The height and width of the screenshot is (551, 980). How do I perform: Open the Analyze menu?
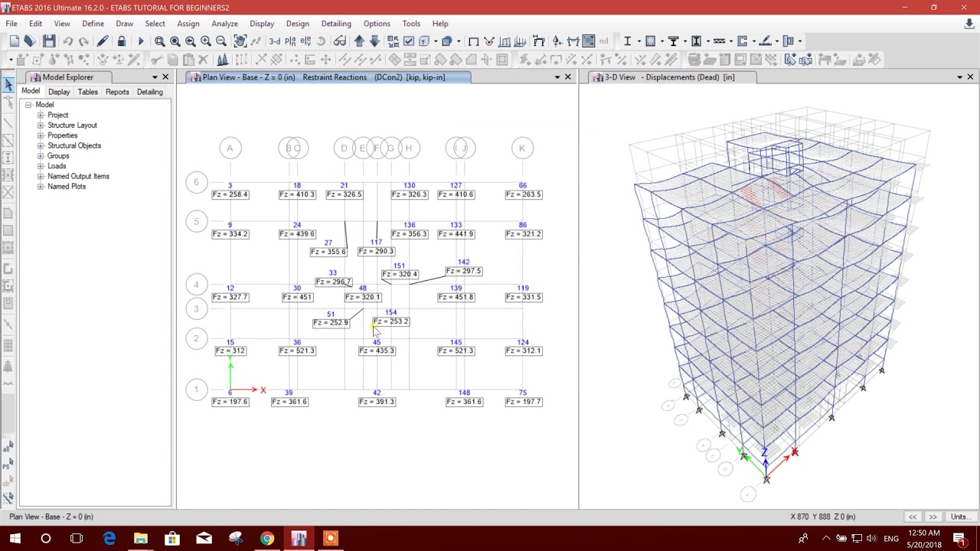click(x=224, y=24)
